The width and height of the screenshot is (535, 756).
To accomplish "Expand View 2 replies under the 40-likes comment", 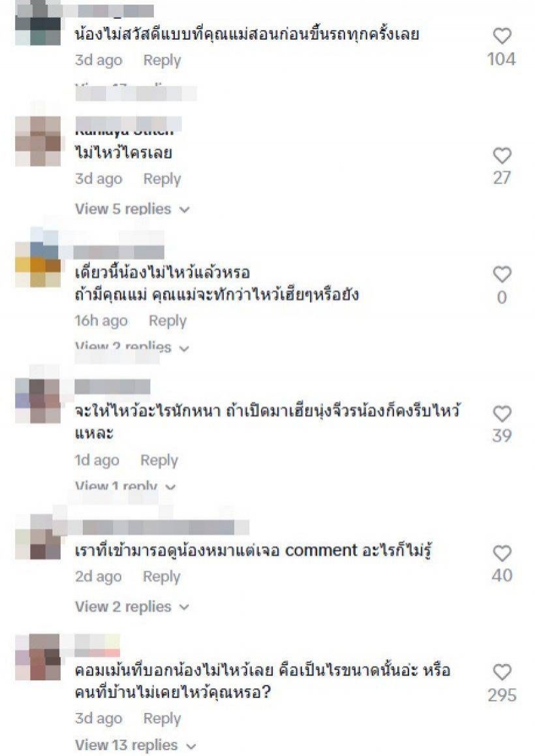I will point(132,606).
